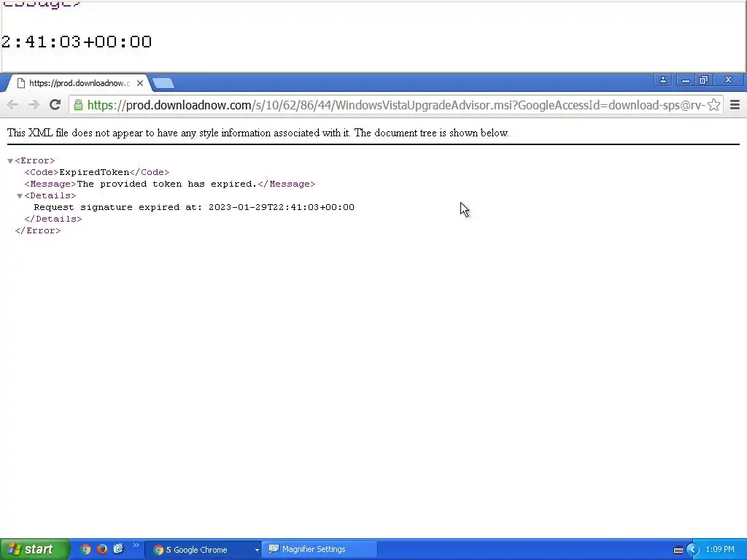Expand hidden system tray icons
The image size is (747, 560).
(x=693, y=550)
